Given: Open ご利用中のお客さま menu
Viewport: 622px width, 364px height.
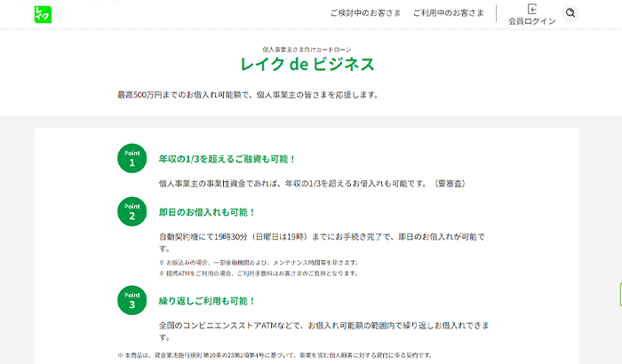Looking at the screenshot, I should [448, 13].
